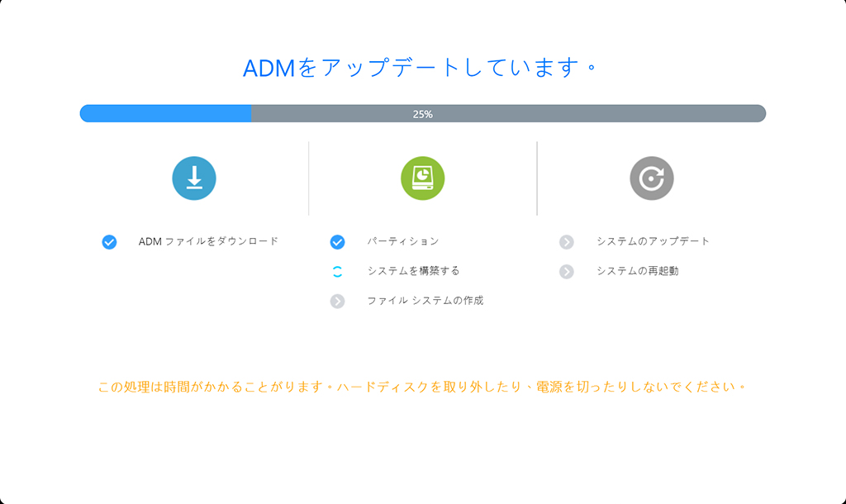Click the システムの再起動 step text

pyautogui.click(x=637, y=271)
